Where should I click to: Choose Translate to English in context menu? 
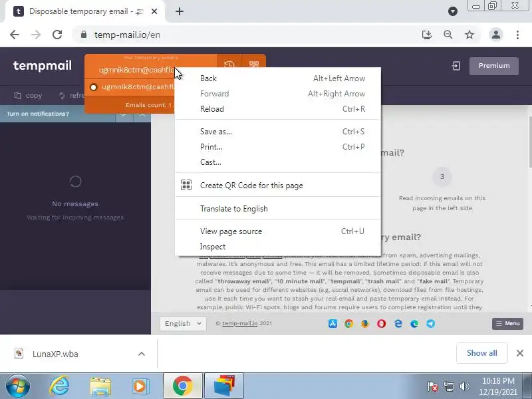tap(278, 209)
